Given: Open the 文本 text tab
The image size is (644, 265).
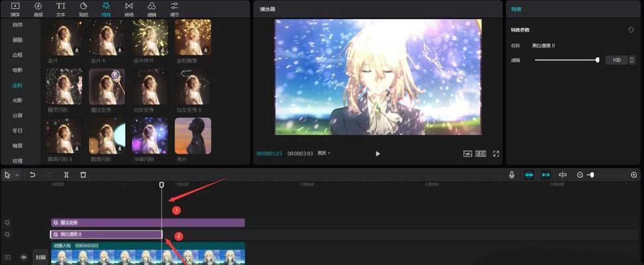Looking at the screenshot, I should pyautogui.click(x=60, y=9).
